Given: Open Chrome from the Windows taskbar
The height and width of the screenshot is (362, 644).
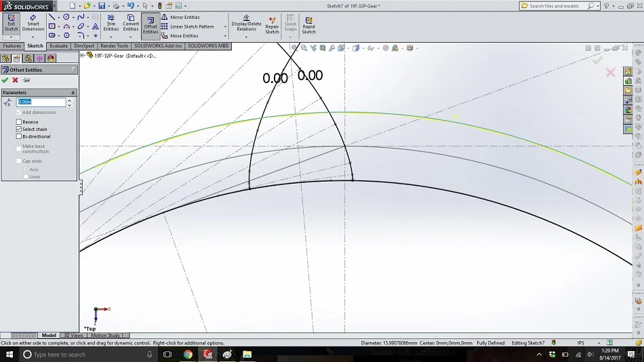Looking at the screenshot, I should coord(188,354).
